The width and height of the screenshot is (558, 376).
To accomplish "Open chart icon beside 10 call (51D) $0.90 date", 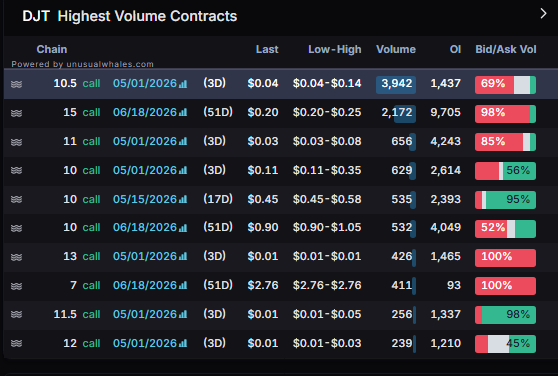I will pyautogui.click(x=183, y=228).
